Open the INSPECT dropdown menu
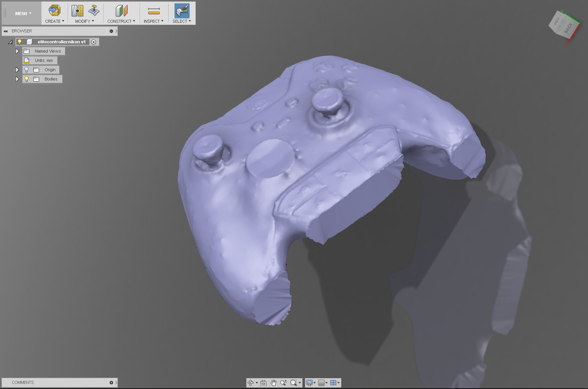 click(153, 21)
